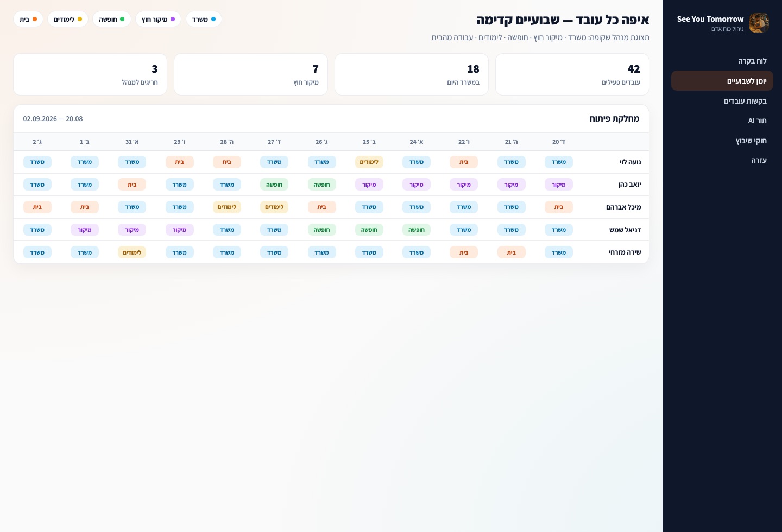Select יומן לשבועיים sidebar item
The image size is (782, 532).
click(722, 81)
